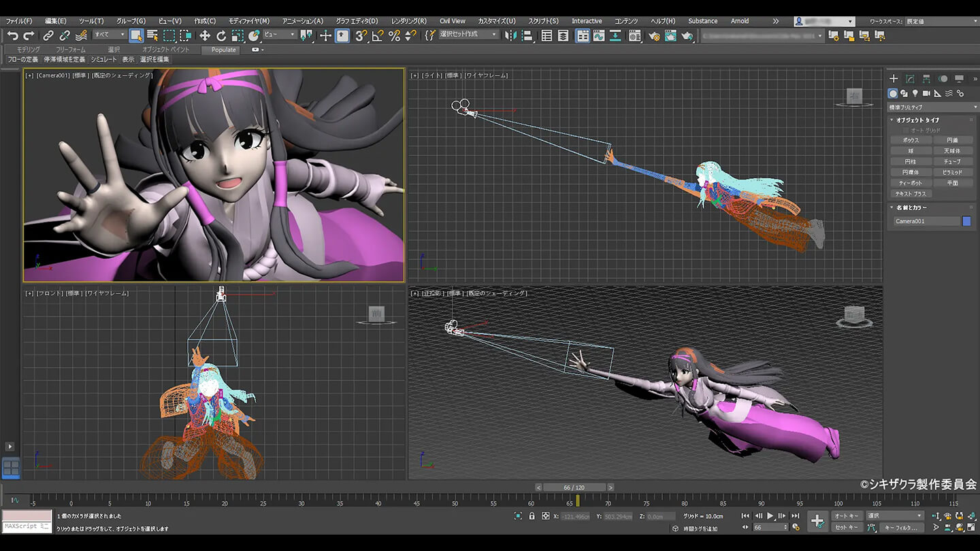Click the Align tool icon
The height and width of the screenshot is (551, 980).
tap(526, 35)
